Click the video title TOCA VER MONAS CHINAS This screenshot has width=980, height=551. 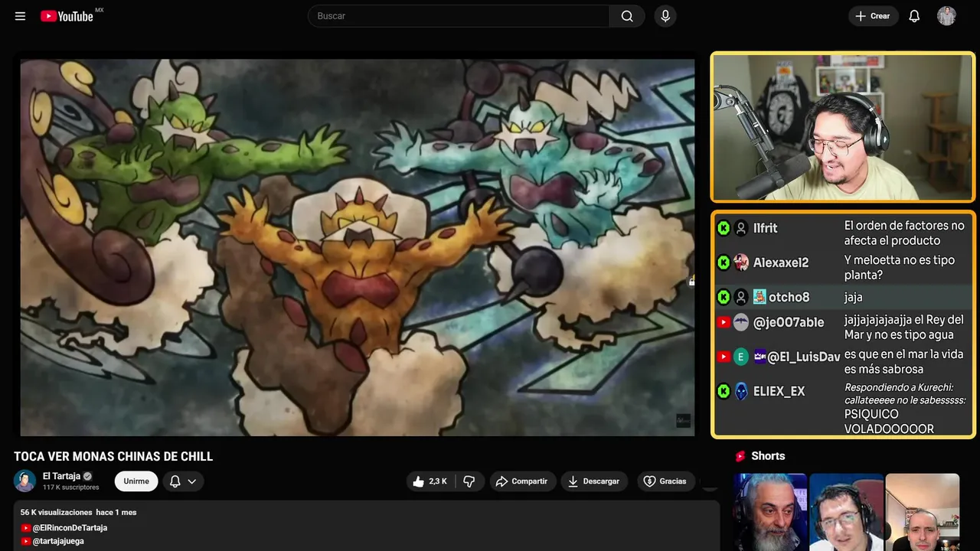(113, 457)
